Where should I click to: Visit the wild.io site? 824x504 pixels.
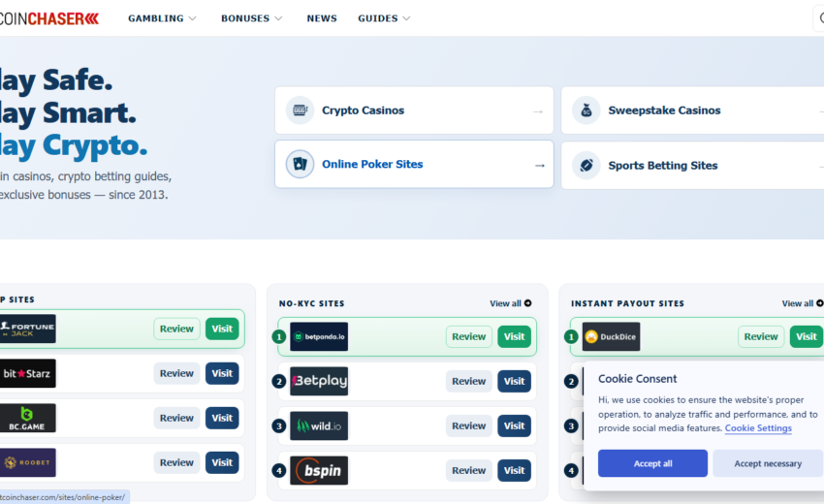pos(514,426)
